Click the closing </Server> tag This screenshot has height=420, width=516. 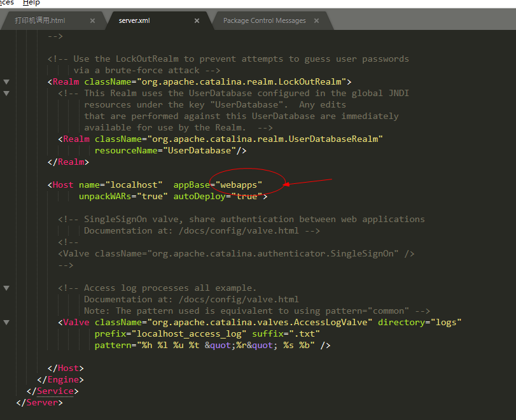(39, 403)
